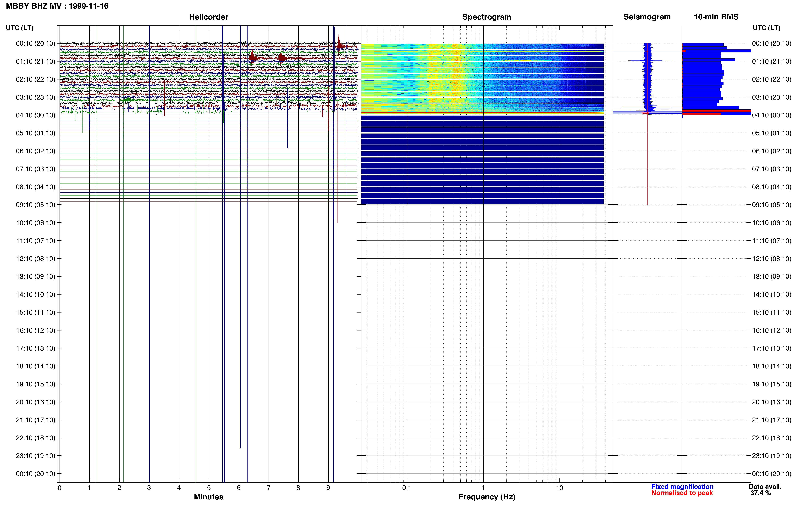Click the '10' frequency tick label
The width and height of the screenshot is (812, 508).
559,487
